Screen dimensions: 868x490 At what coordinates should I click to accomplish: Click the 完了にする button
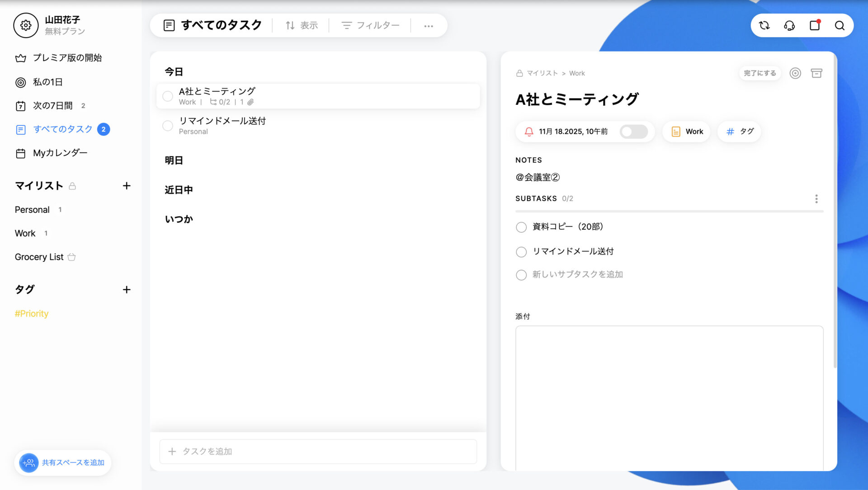click(759, 73)
